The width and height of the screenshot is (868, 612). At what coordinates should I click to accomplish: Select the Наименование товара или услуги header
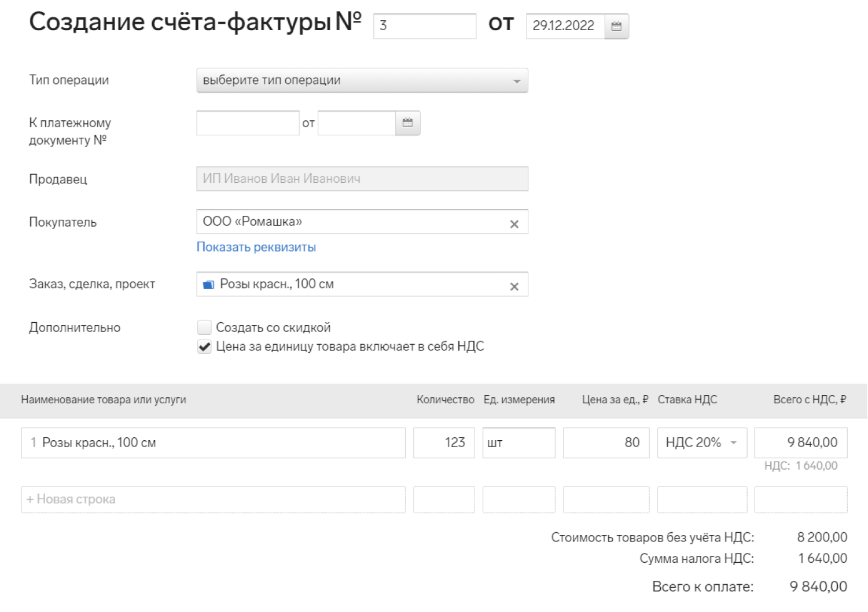[x=104, y=400]
